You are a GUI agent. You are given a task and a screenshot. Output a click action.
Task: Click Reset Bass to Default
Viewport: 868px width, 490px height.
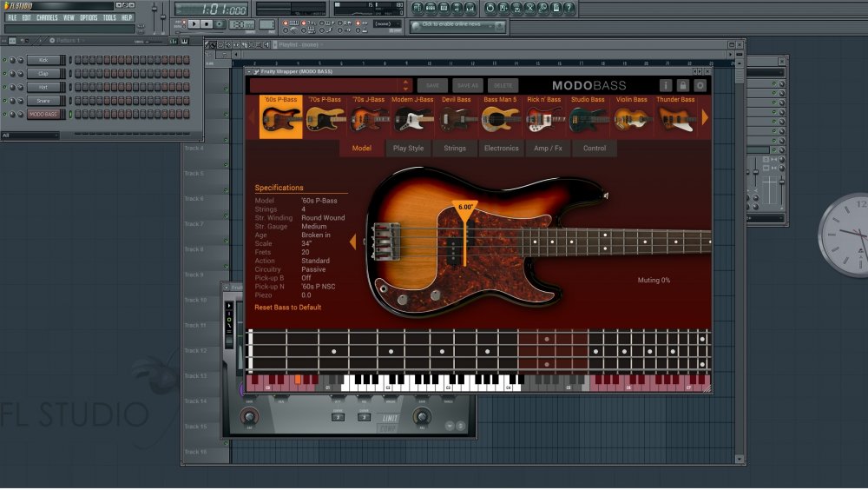click(288, 307)
